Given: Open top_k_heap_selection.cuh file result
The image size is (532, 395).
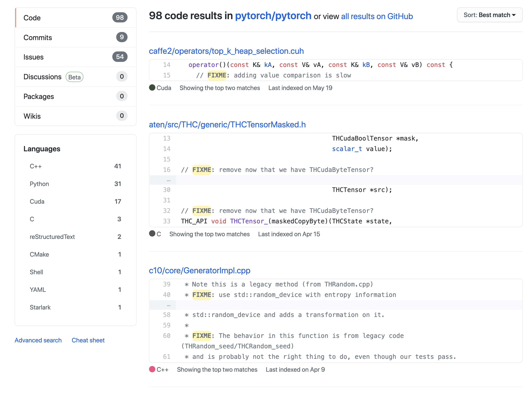Looking at the screenshot, I should (x=226, y=51).
